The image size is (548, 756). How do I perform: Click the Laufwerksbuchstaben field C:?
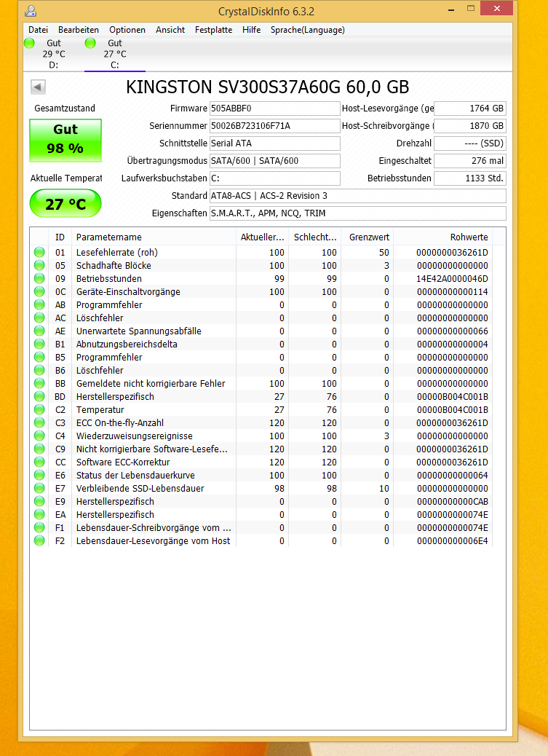[x=274, y=178]
